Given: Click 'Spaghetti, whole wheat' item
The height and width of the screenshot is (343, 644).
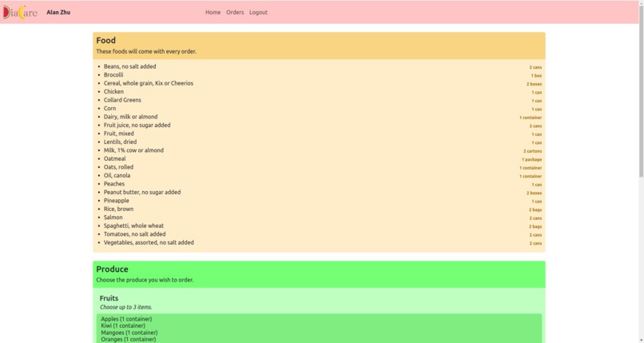Looking at the screenshot, I should 133,226.
